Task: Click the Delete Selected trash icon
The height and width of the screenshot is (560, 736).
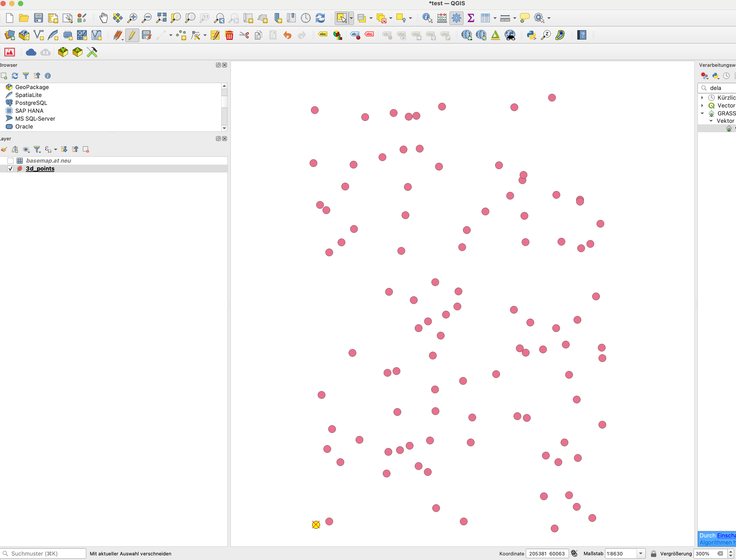Action: click(x=229, y=35)
